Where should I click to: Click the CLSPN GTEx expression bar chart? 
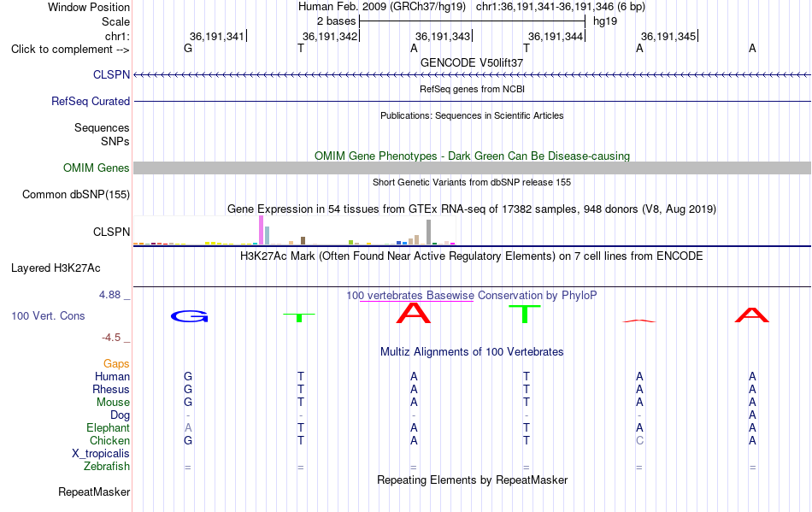[294, 231]
